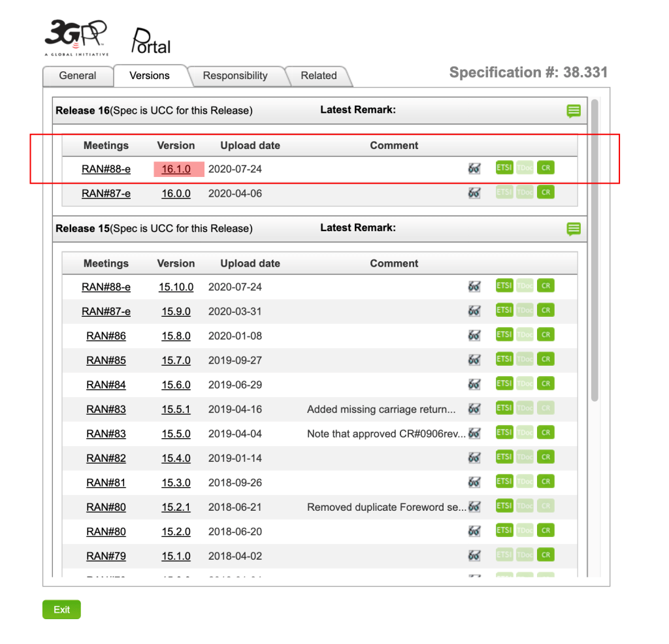Viewport: 669px width, 644px height.
Task: Click the green remark icon for Release 16
Action: click(x=573, y=110)
